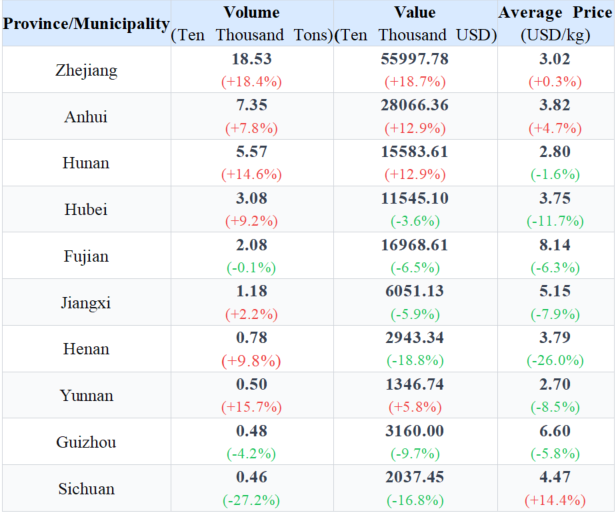Select the Zhejiang row label
The image size is (616, 513).
pos(85,70)
